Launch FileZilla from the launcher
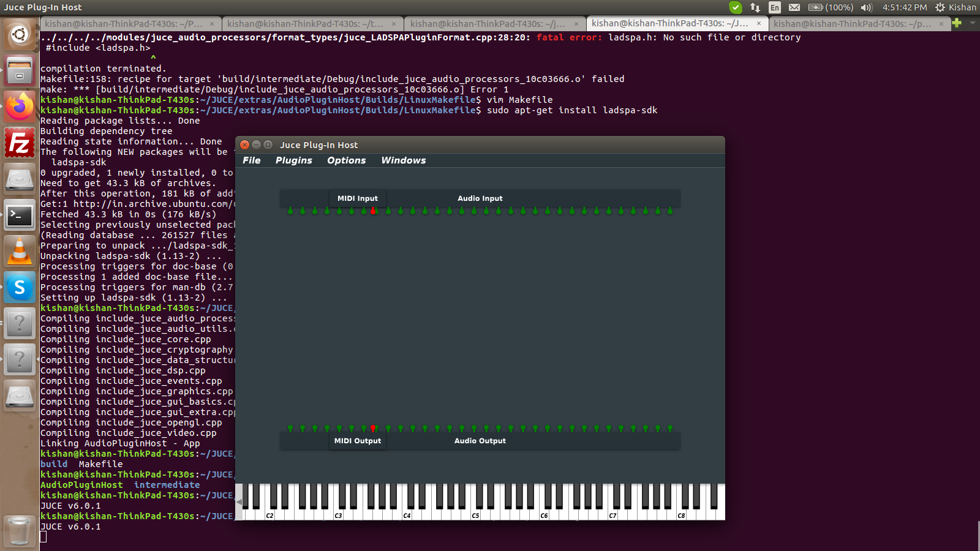This screenshot has height=551, width=980. (x=20, y=143)
